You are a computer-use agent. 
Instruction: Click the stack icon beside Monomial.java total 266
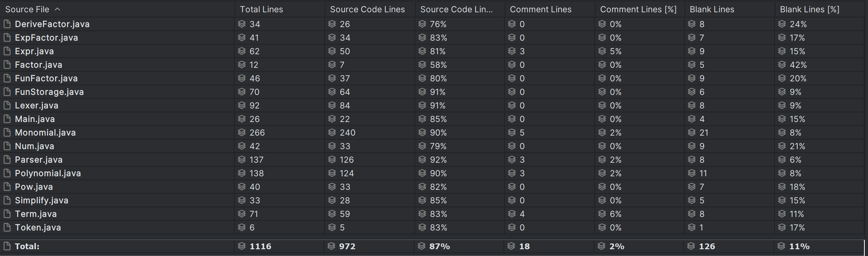point(242,133)
